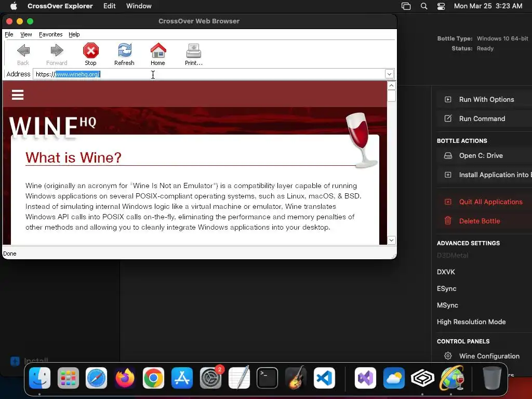The image size is (532, 399).
Task: Open Finder from the Dock
Action: [39, 378]
